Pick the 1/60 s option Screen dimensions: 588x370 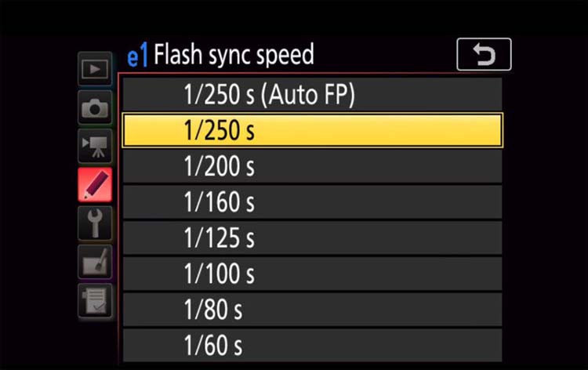[312, 345]
